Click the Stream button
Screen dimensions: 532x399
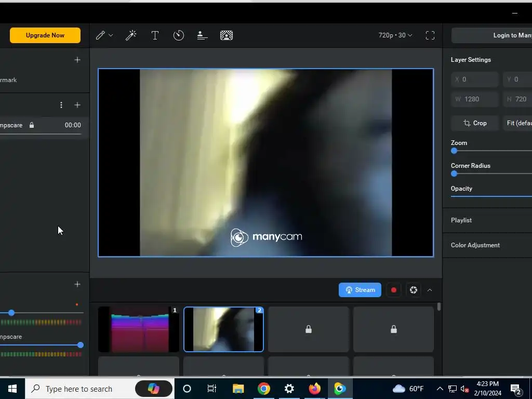[360, 290]
